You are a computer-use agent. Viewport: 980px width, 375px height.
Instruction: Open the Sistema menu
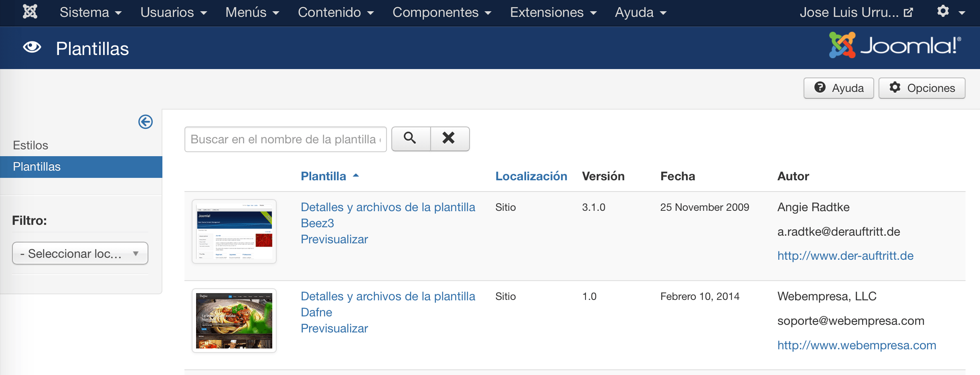[x=90, y=12]
